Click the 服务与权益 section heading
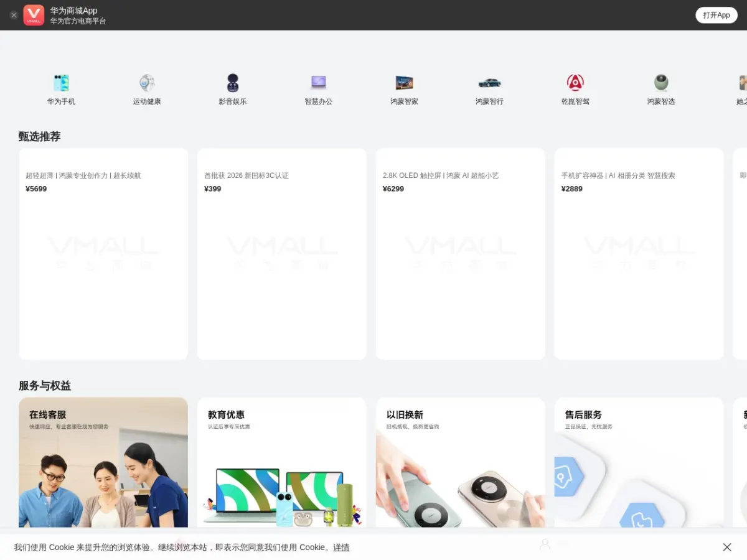This screenshot has width=747, height=560. pos(45,386)
